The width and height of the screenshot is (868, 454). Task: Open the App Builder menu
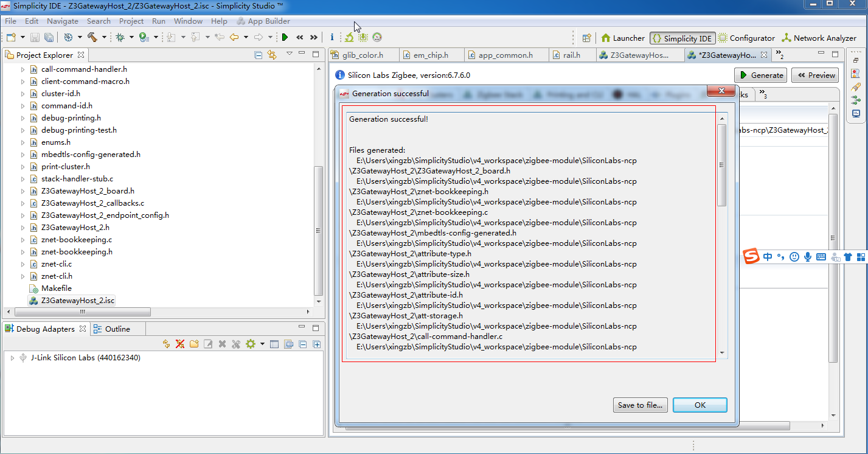263,21
